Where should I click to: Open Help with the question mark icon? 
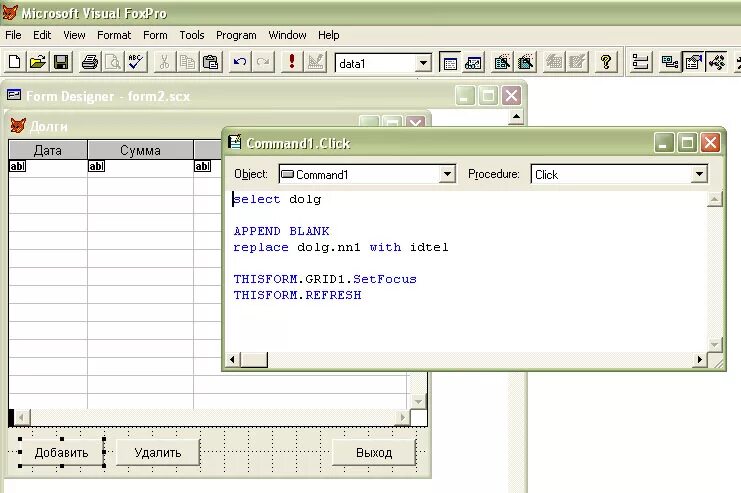(606, 62)
